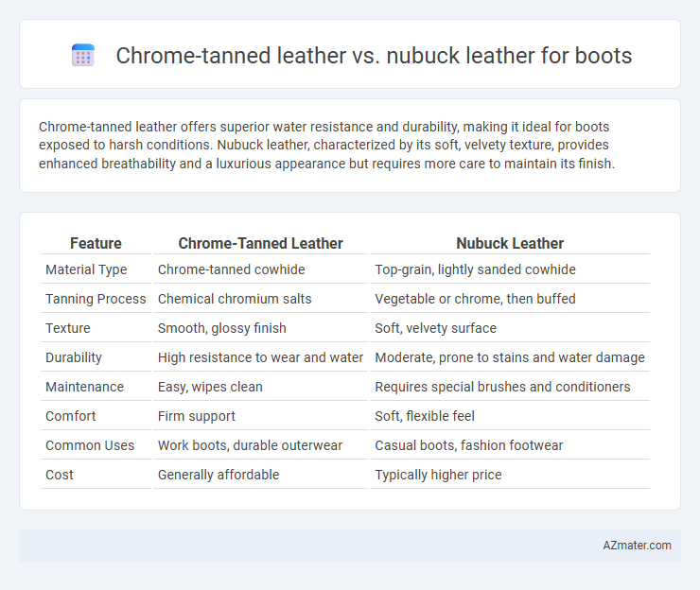This screenshot has height=590, width=700.
Task: Select the 'Tanning Process' row label
Action: (96, 299)
